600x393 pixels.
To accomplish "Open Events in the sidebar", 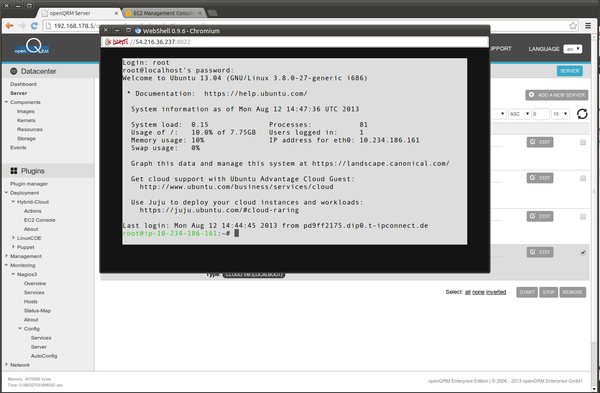I will (x=18, y=148).
